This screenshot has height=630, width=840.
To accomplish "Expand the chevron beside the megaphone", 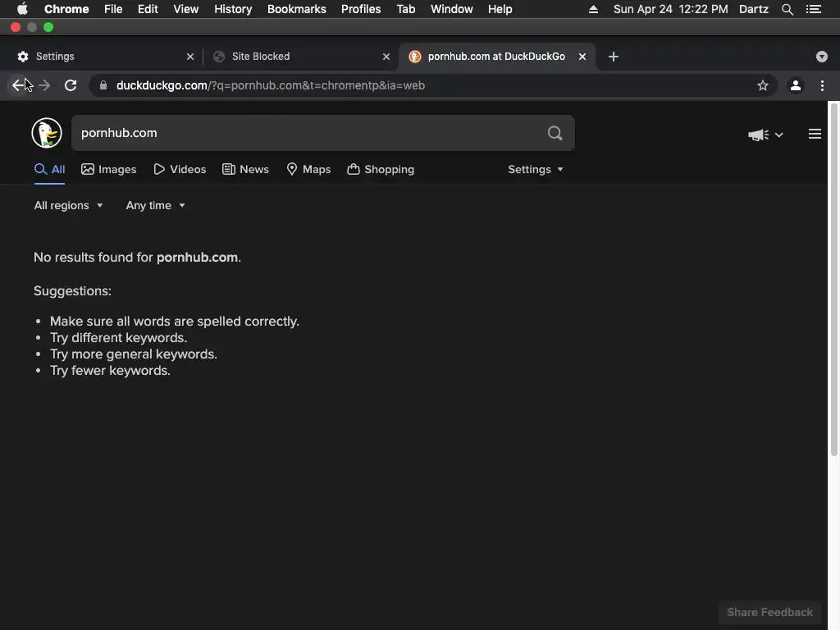I will [779, 135].
